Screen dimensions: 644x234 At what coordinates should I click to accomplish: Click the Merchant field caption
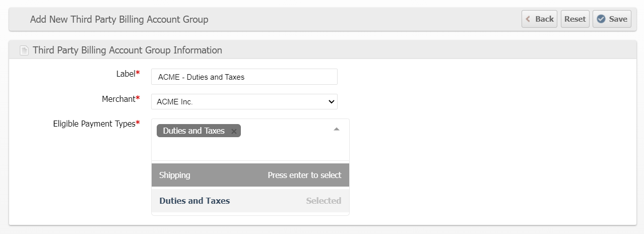click(x=118, y=99)
